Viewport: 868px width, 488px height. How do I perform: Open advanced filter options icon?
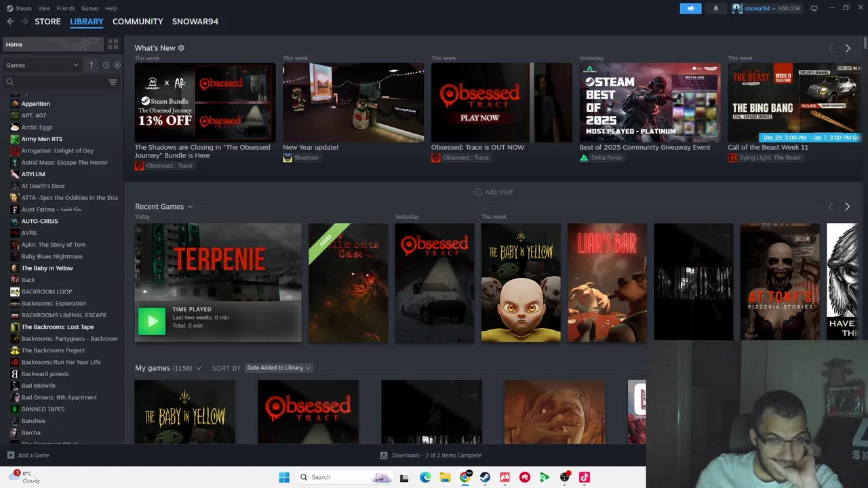(113, 82)
